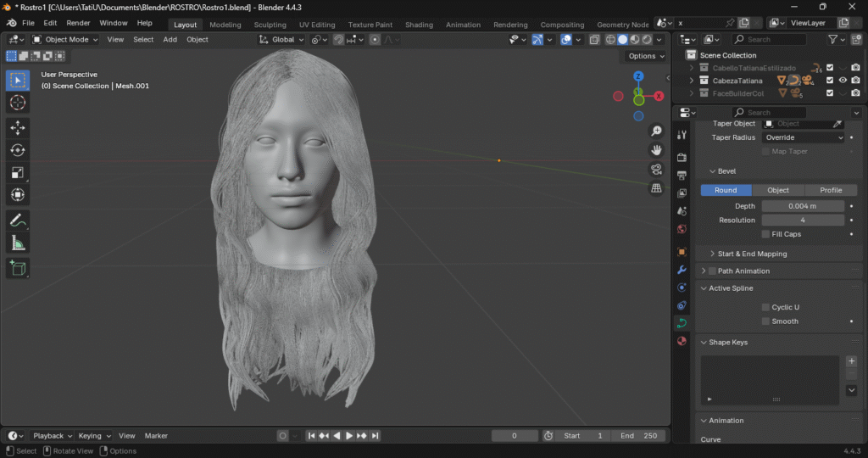Select the Rotate tool in toolbar

click(18, 150)
